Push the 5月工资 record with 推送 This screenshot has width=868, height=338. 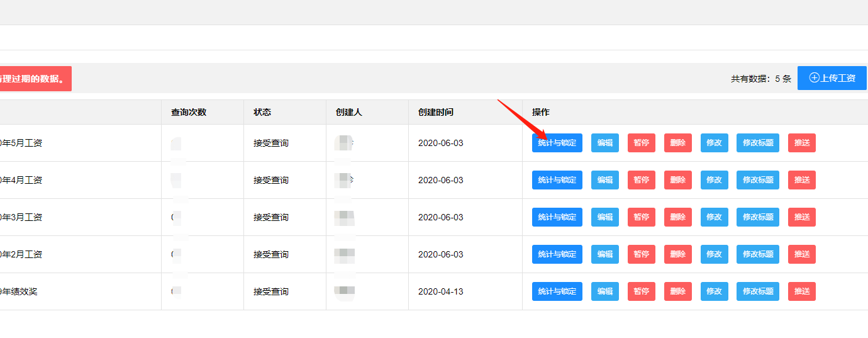(x=801, y=143)
